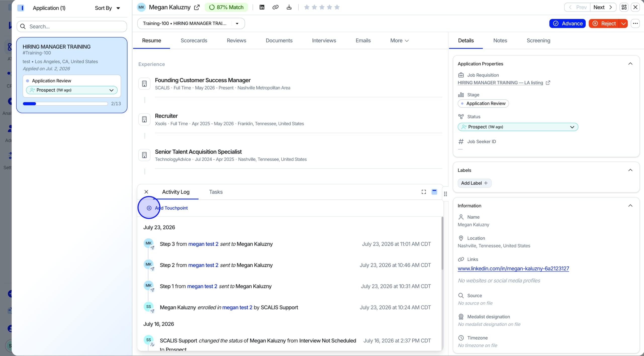Open job requisition external link icon

548,83
